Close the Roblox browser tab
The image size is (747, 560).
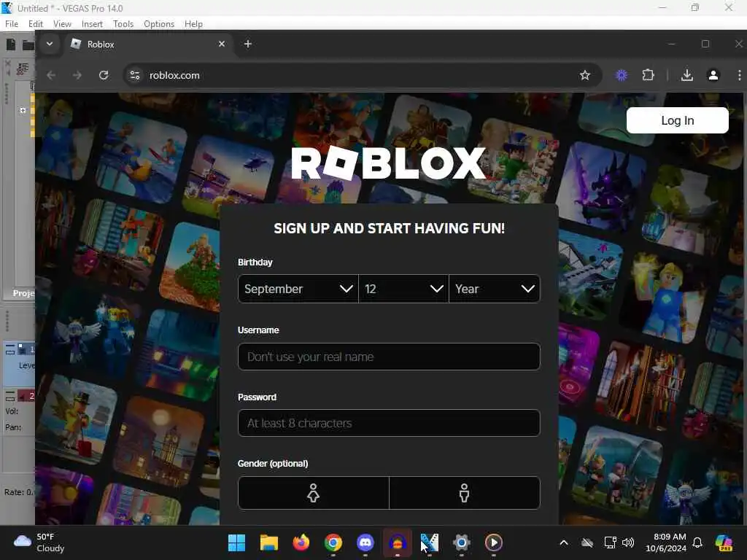222,44
